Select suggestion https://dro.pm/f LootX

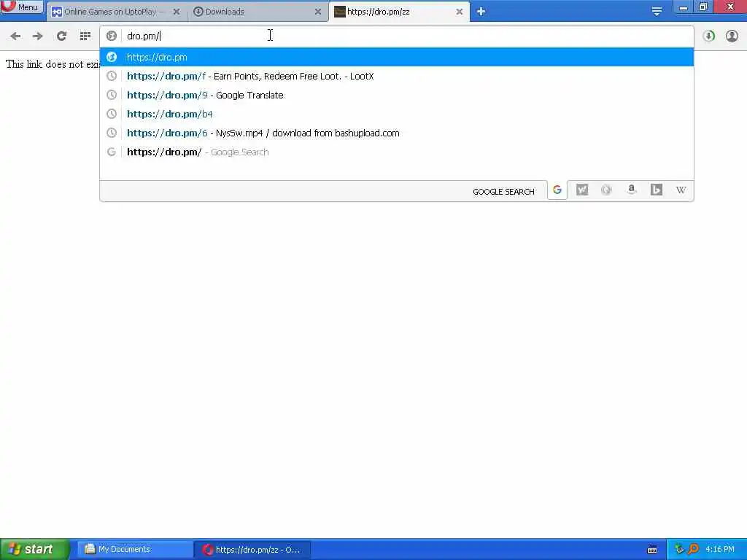pyautogui.click(x=396, y=76)
